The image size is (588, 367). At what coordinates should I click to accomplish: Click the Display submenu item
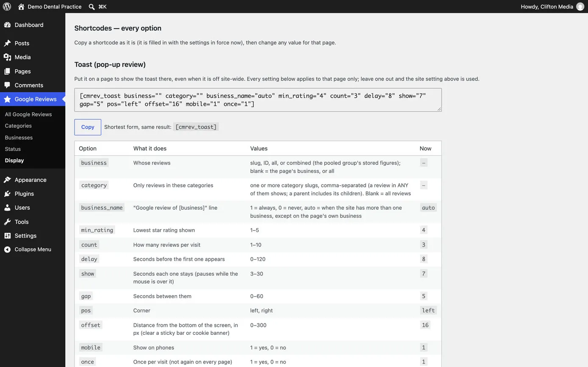click(x=14, y=160)
